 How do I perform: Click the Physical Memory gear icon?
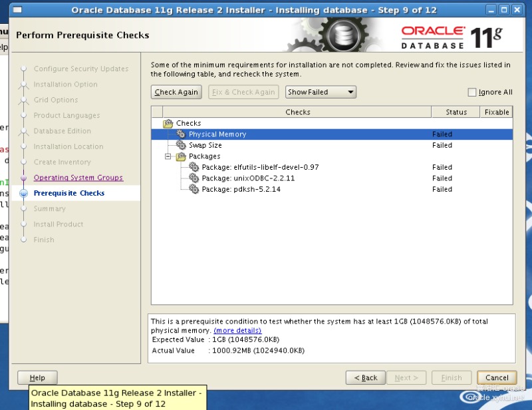(181, 134)
